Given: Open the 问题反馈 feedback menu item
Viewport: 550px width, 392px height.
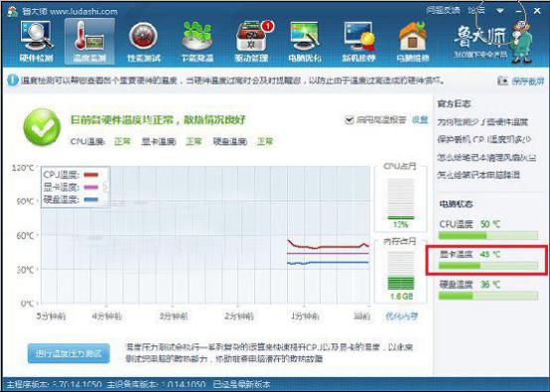Looking at the screenshot, I should point(443,11).
